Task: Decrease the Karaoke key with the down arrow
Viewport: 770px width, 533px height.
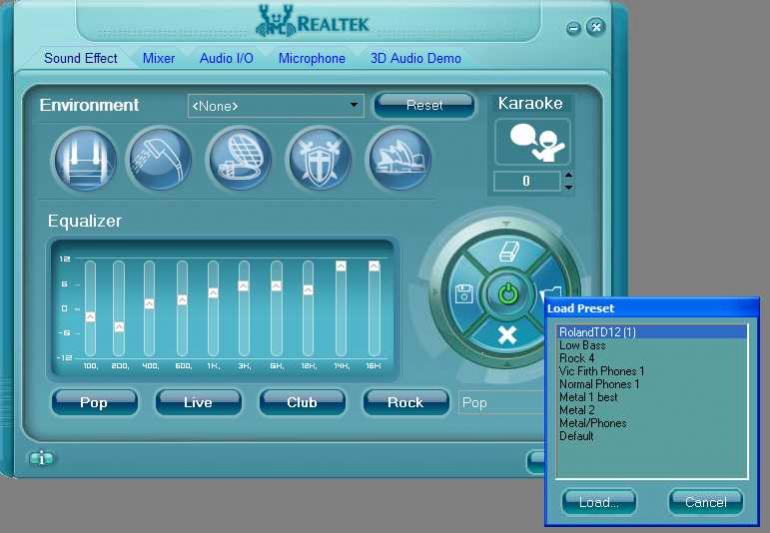Action: tap(568, 187)
